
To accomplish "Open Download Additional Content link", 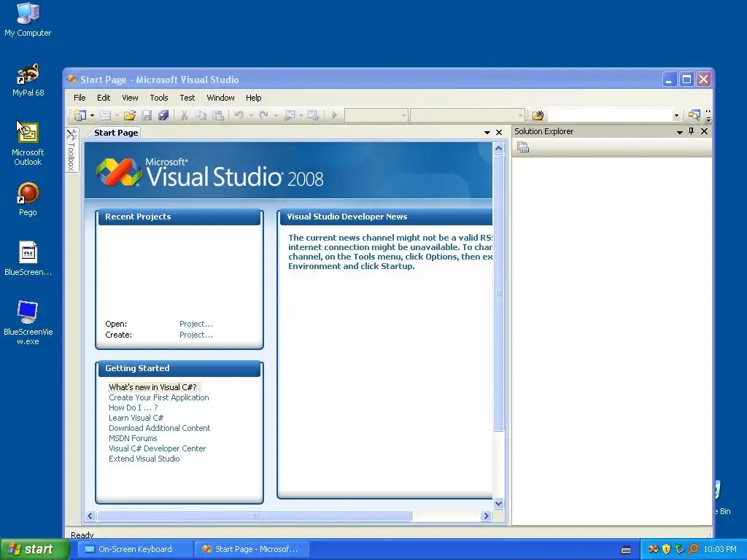I will (159, 428).
